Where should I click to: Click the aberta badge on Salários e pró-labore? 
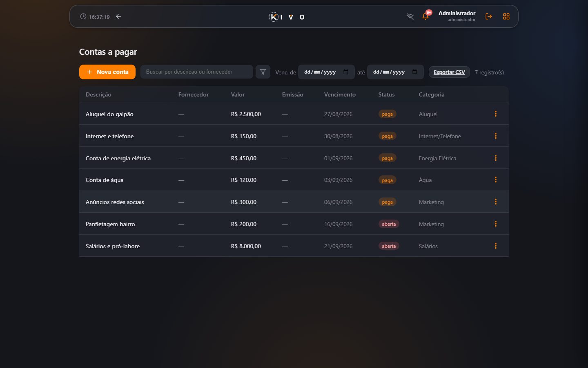point(389,246)
